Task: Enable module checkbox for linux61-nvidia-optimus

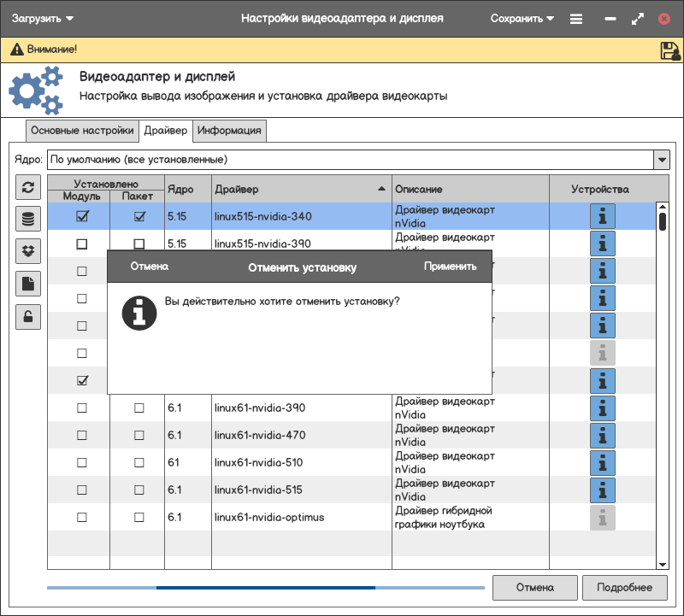Action: click(x=82, y=518)
